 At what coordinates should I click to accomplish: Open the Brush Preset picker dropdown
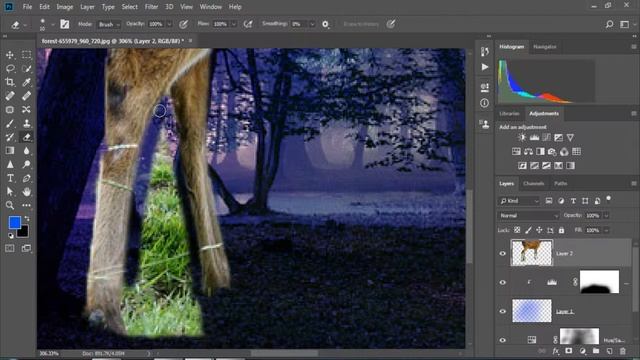coord(52,24)
